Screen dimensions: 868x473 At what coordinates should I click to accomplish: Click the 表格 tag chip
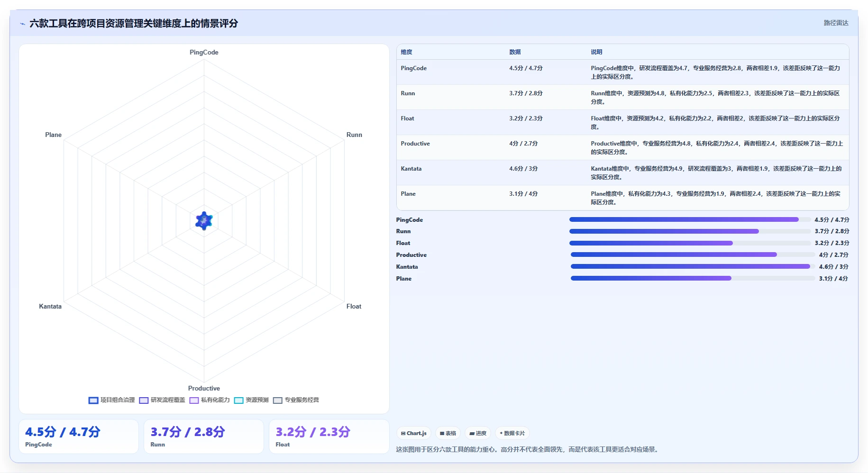(448, 433)
